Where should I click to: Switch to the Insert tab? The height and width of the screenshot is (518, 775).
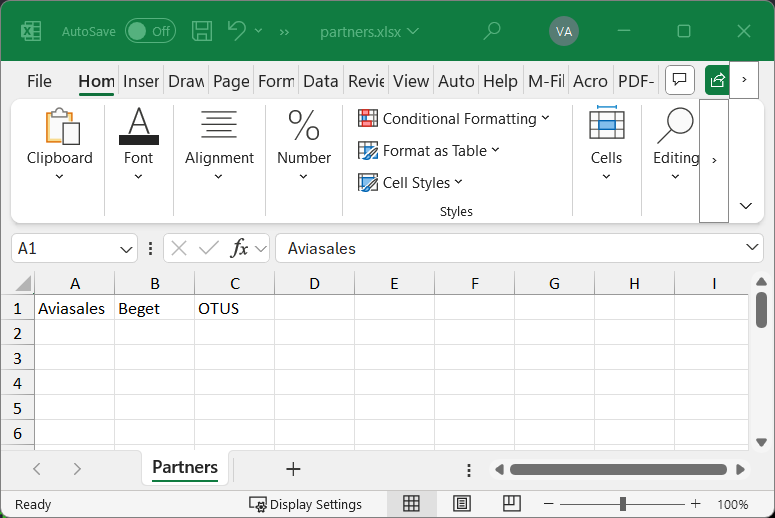click(x=141, y=81)
